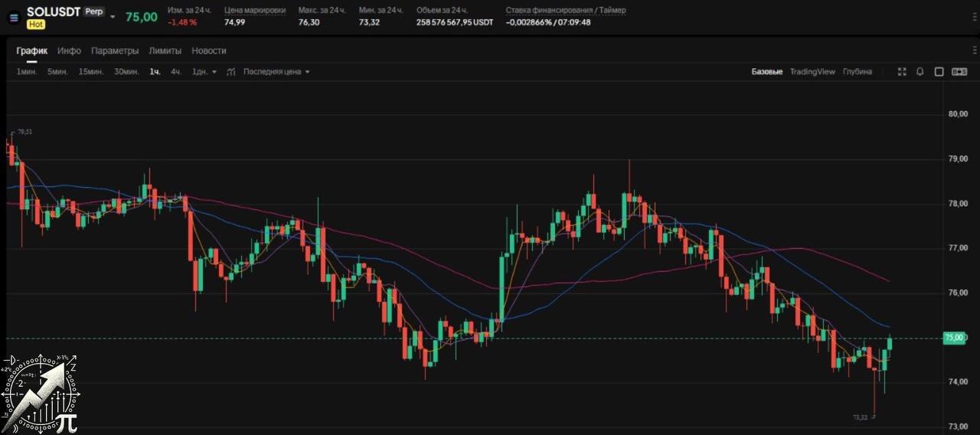Screen dimensions: 980x435
Task: Open the Последняя цена dropdown
Action: point(276,72)
